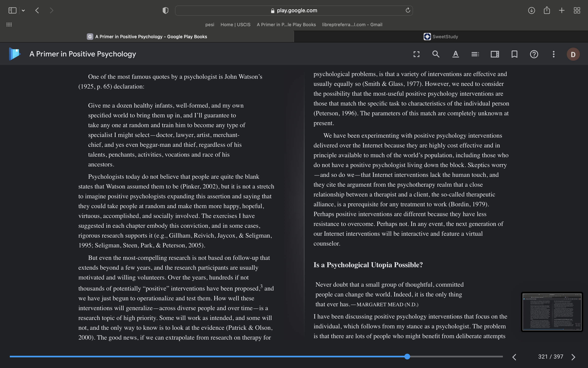Click the Pinker, 2002 citation
This screenshot has height=368, width=588.
point(199,186)
